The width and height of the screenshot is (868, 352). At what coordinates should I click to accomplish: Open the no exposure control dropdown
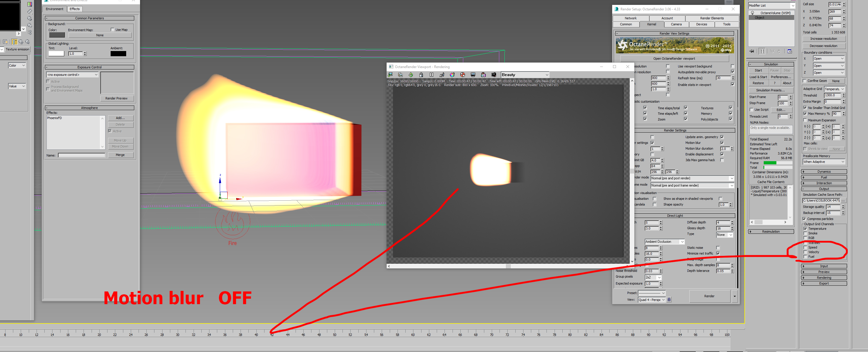point(72,75)
